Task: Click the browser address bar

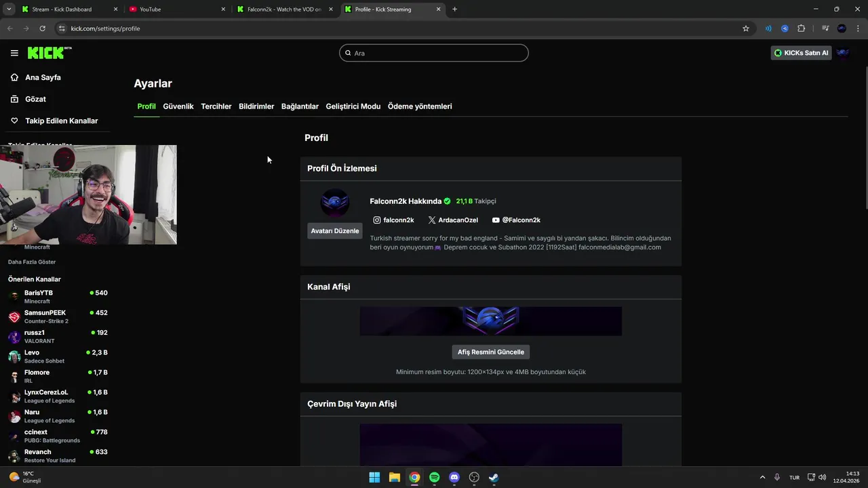Action: click(400, 28)
